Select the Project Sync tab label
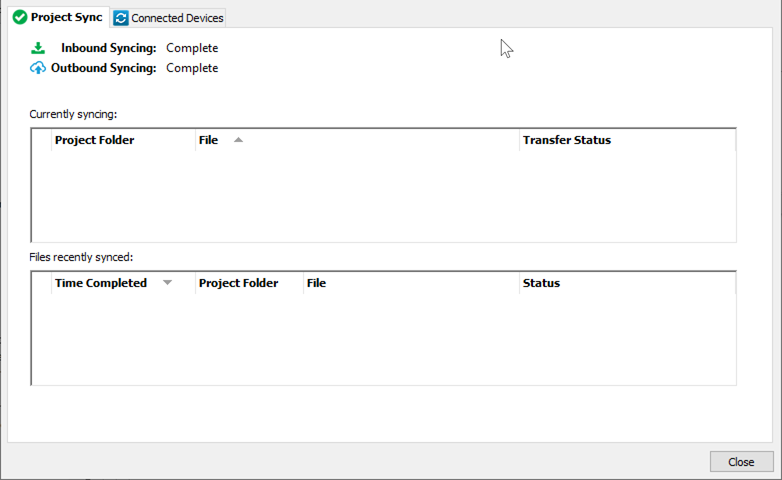Viewport: 782px width, 480px height. point(66,18)
